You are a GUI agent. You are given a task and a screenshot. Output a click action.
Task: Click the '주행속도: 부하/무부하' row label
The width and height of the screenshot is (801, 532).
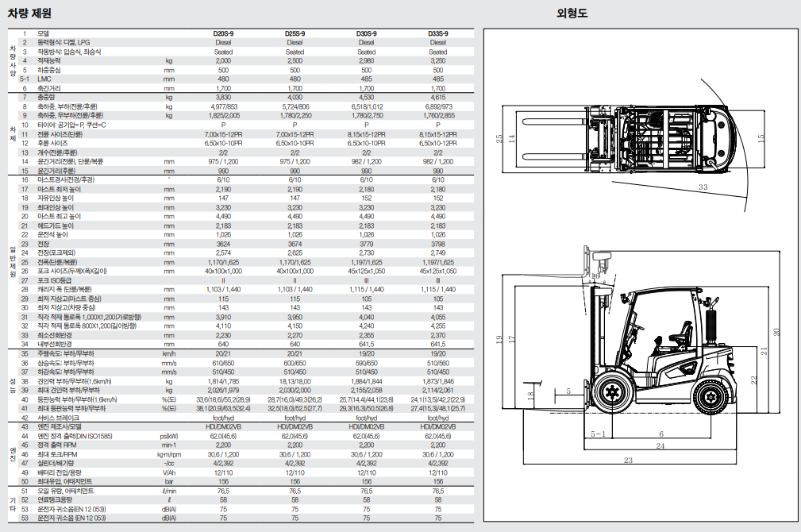(65, 353)
